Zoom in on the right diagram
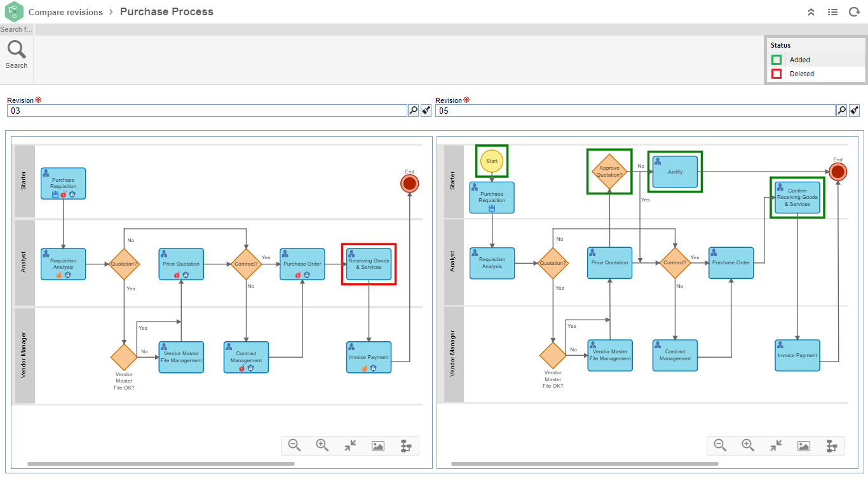868x488 pixels. 748,445
